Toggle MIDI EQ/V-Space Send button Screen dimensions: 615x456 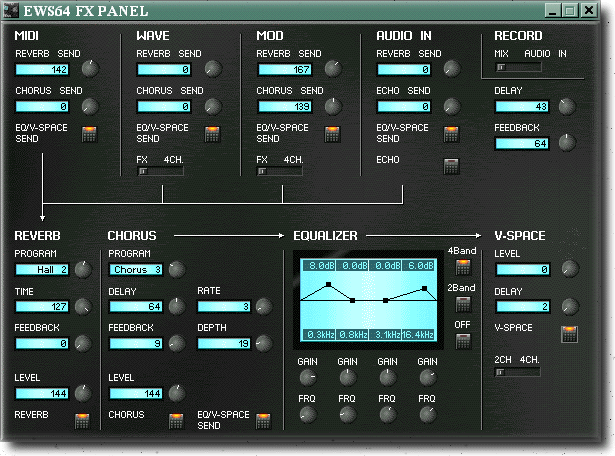coord(89,134)
